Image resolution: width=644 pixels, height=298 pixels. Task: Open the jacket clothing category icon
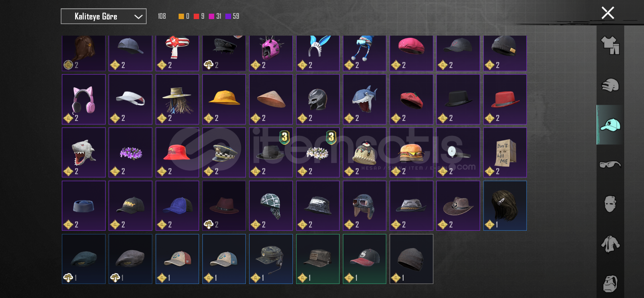point(610,244)
